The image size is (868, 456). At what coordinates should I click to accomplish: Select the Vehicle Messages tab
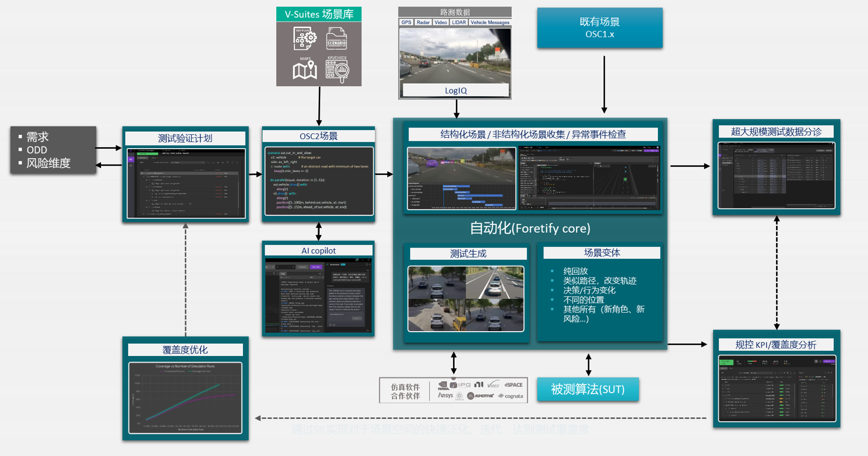click(490, 22)
